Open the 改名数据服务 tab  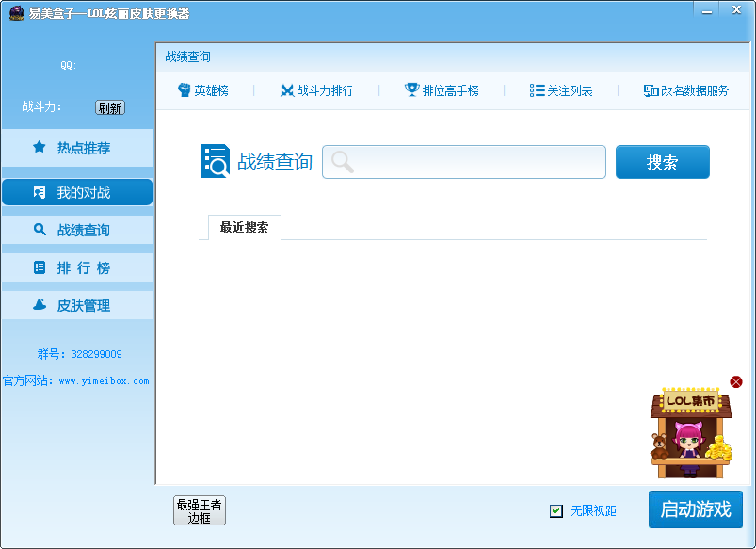coord(686,90)
